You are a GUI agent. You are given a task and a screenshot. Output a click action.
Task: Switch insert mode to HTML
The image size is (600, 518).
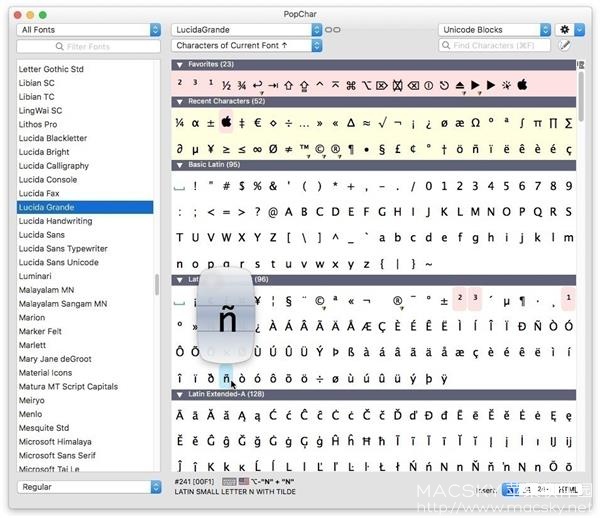(568, 489)
